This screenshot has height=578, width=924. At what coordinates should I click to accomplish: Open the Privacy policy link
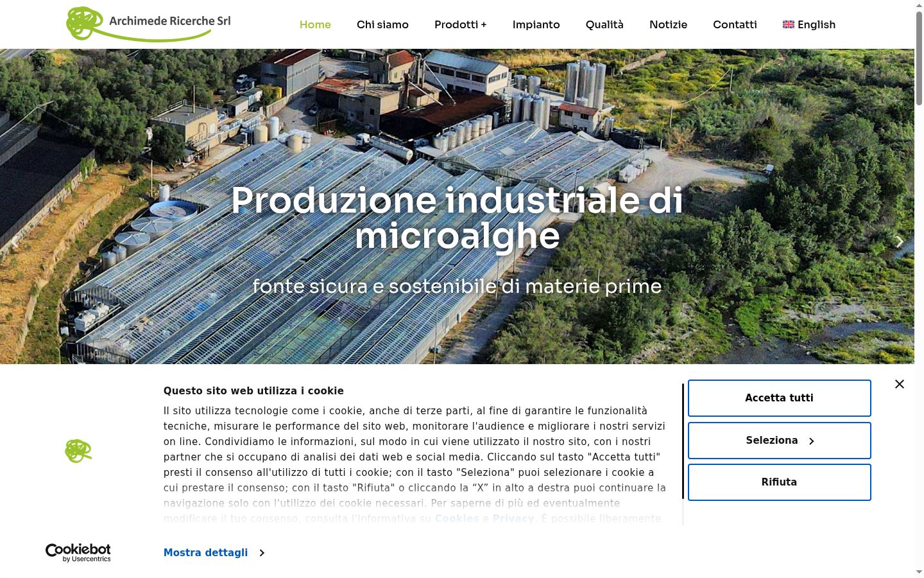(x=513, y=518)
